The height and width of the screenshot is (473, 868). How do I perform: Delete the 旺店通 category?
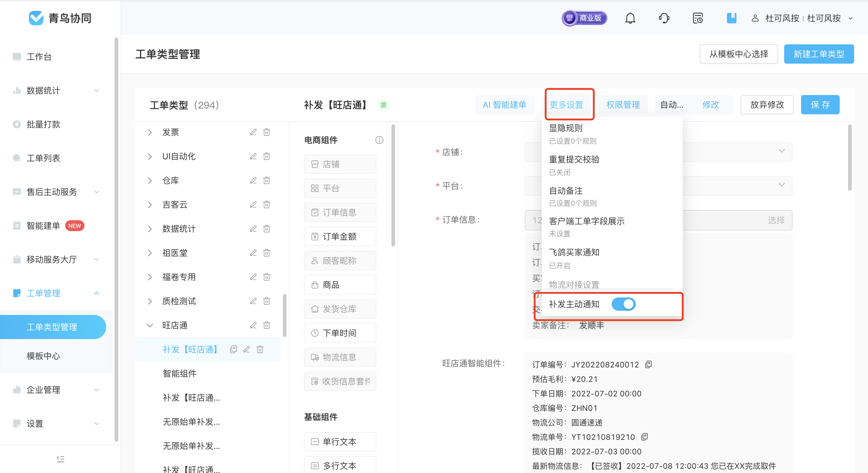pyautogui.click(x=267, y=325)
